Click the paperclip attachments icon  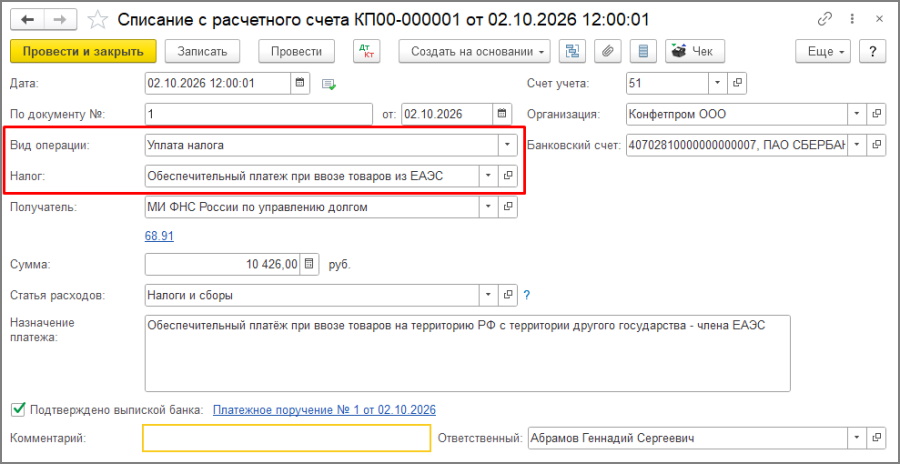pyautogui.click(x=607, y=51)
